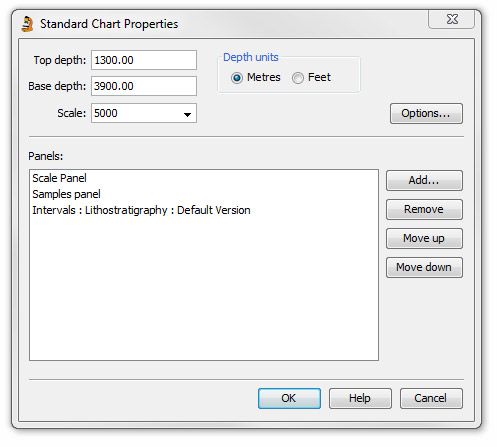
Task: Select the Metres depth unit
Action: pos(237,78)
